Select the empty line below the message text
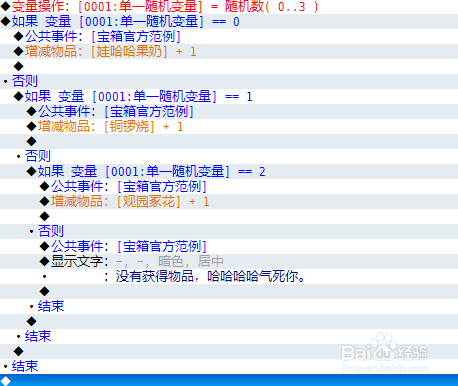The height and width of the screenshot is (386, 458). [229, 292]
